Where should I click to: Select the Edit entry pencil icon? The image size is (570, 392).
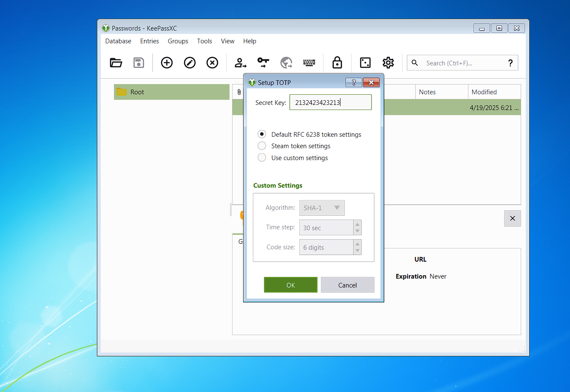tap(190, 62)
